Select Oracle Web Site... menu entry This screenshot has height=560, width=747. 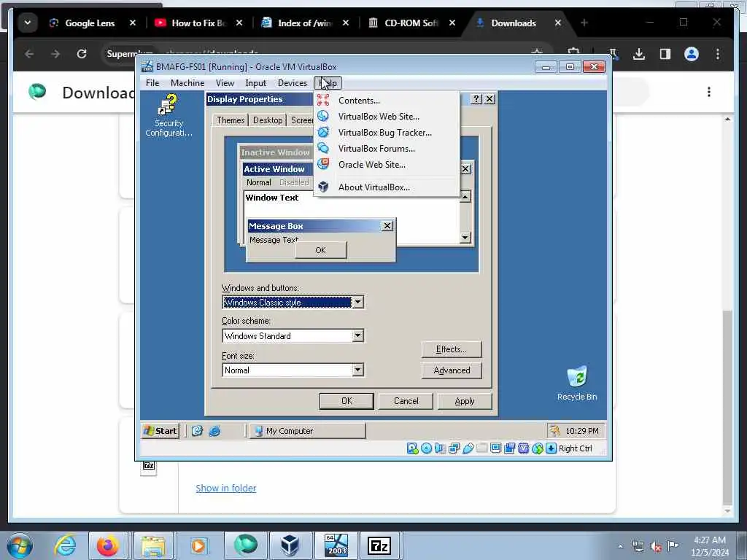pyautogui.click(x=387, y=165)
